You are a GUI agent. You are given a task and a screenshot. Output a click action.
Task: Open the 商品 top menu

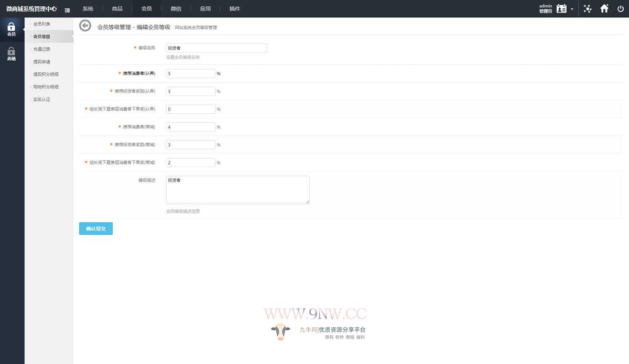pyautogui.click(x=117, y=9)
